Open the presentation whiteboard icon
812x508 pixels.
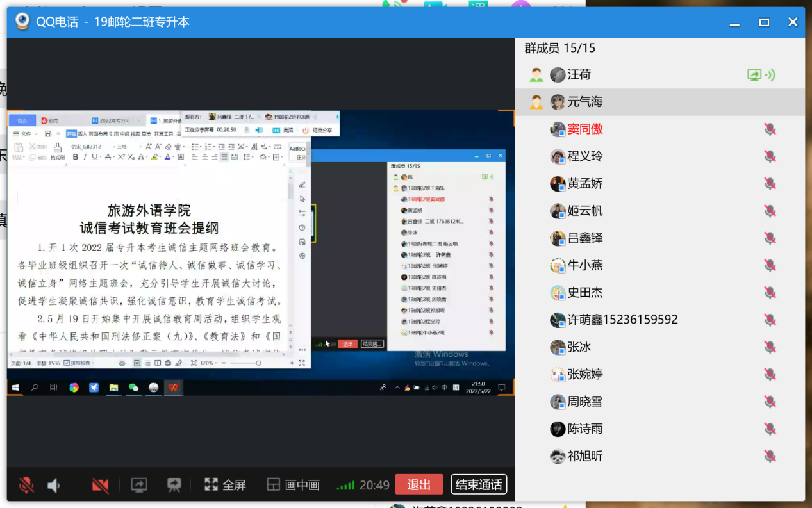(x=174, y=485)
